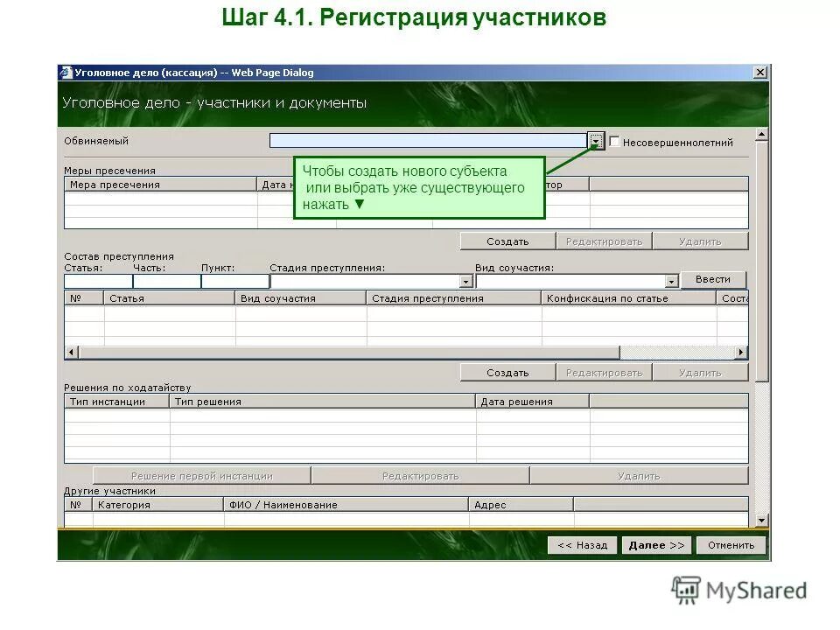This screenshot has height=630, width=840.
Task: Click inside the Часть input field
Action: [x=166, y=280]
